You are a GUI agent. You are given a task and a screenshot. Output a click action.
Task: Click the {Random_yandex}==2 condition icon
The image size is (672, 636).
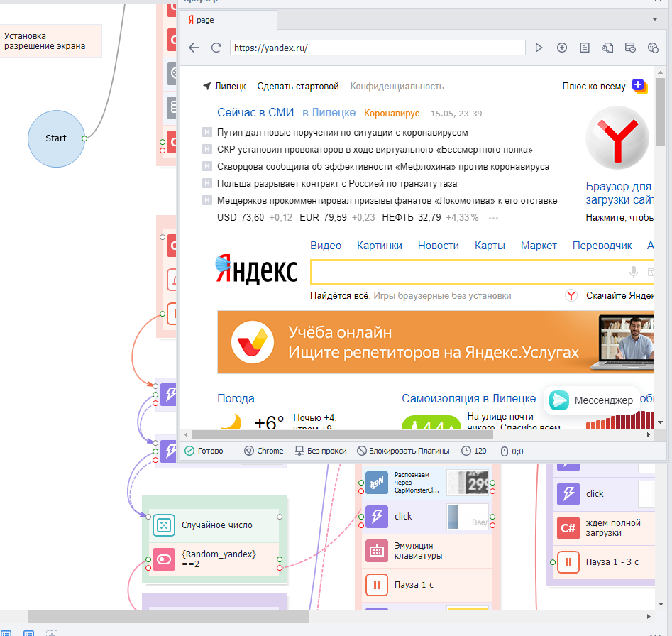[x=164, y=559]
